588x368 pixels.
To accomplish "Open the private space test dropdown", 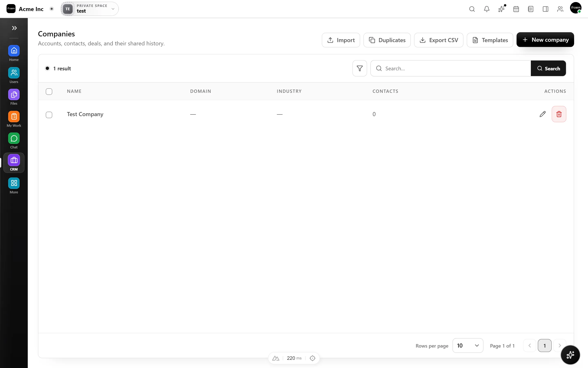I will (90, 9).
